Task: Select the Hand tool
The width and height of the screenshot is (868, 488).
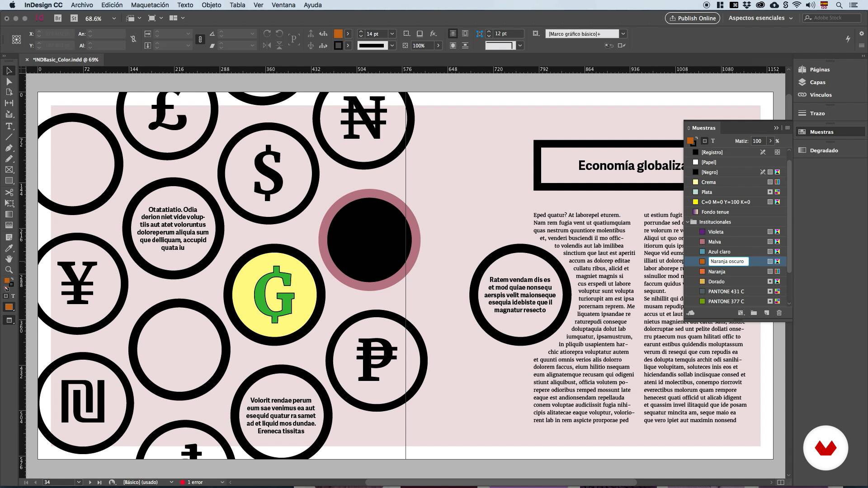Action: tap(9, 259)
